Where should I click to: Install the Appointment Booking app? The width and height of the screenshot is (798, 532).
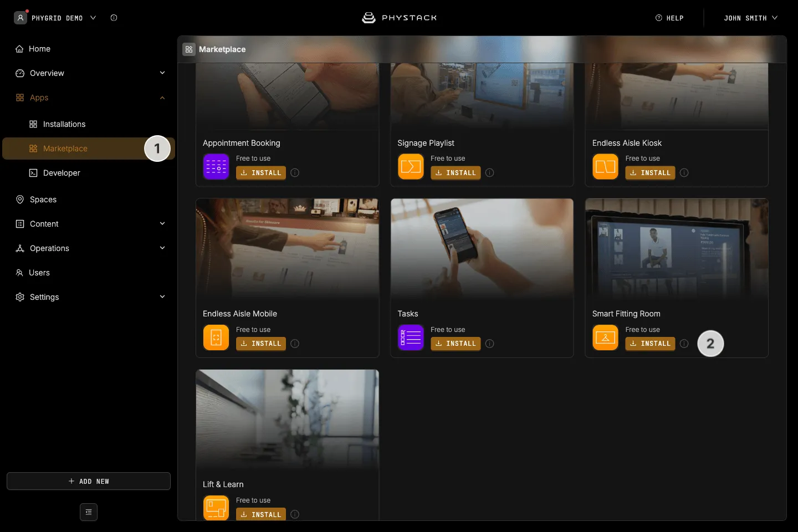click(x=261, y=173)
